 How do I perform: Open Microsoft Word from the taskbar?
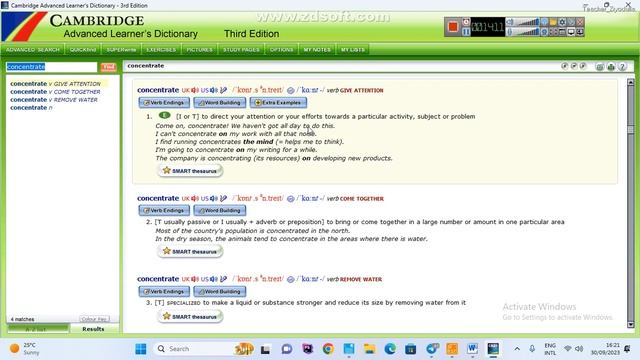click(473, 349)
